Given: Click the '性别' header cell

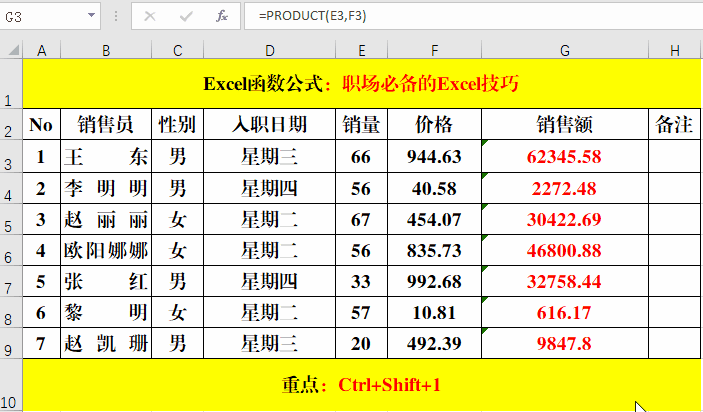Looking at the screenshot, I should (178, 124).
